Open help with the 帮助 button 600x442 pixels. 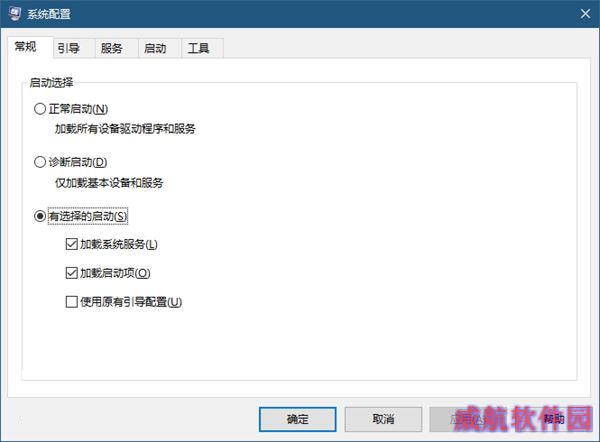click(x=553, y=419)
